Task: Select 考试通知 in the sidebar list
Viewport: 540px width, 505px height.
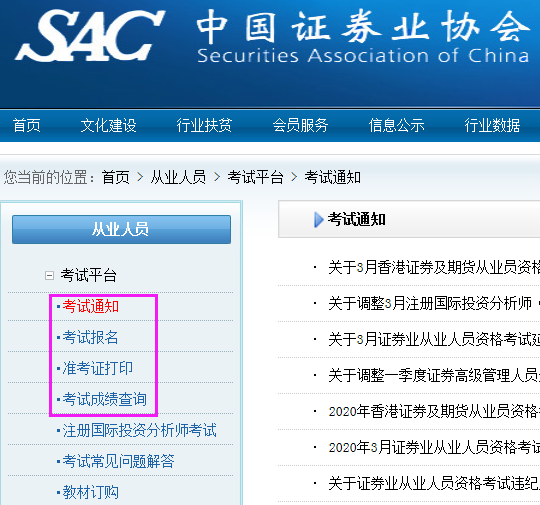Action: click(91, 306)
